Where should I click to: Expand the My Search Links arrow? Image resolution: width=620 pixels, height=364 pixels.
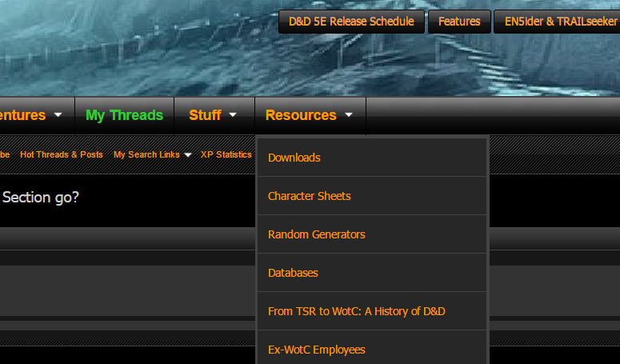click(x=188, y=155)
